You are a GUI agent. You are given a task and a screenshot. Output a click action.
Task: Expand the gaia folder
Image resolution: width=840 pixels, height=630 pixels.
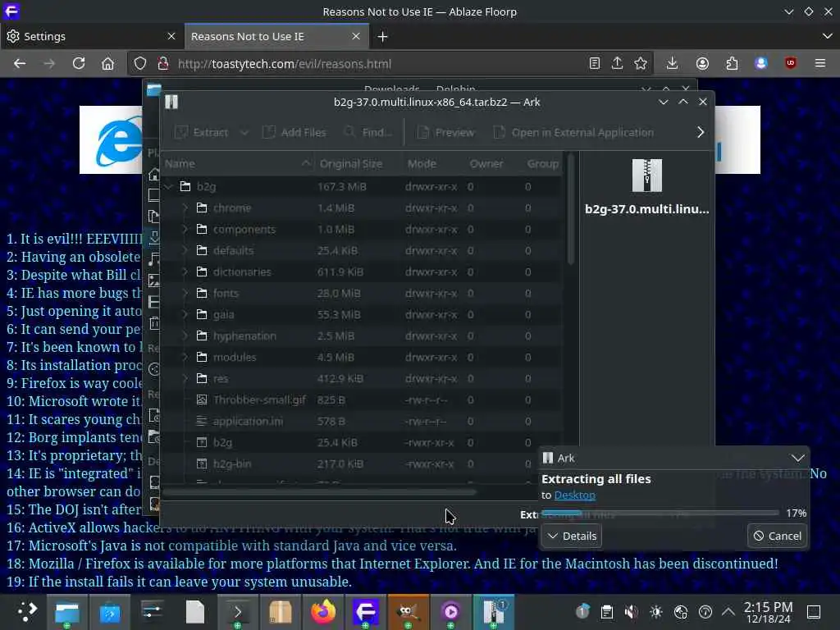185,314
